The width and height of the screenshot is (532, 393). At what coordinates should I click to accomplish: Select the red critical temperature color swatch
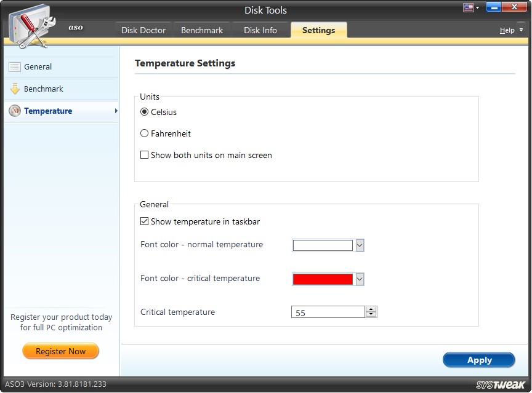pyautogui.click(x=323, y=279)
